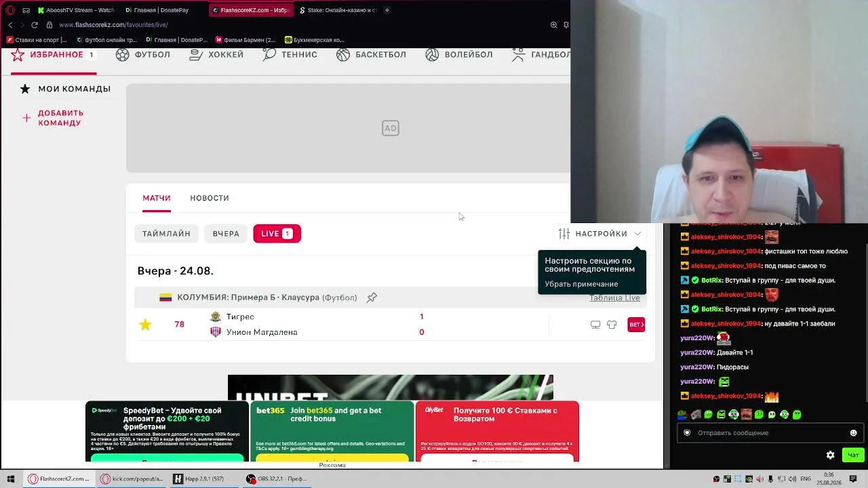Open the SpeedyBet deposit bonus ad

[x=167, y=431]
